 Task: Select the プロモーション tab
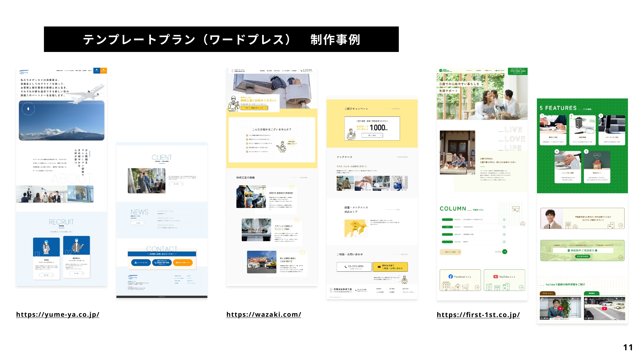[x=548, y=293]
